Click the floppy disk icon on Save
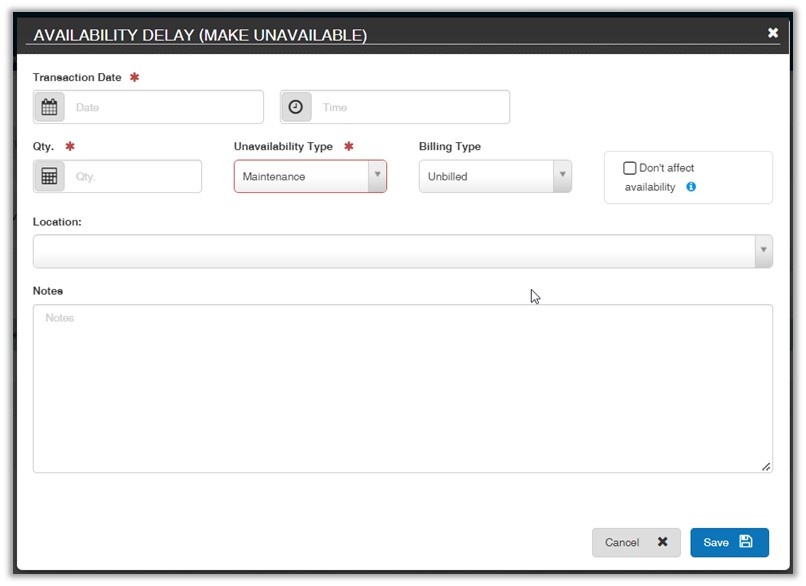Screen dimensions: 806x586 (745, 542)
